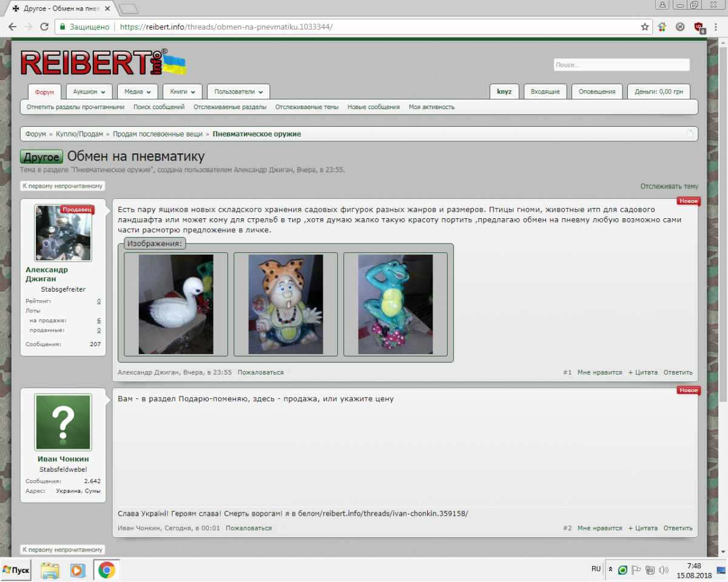The image size is (728, 582).
Task: Open the Оповещения notifications tab
Action: [597, 92]
